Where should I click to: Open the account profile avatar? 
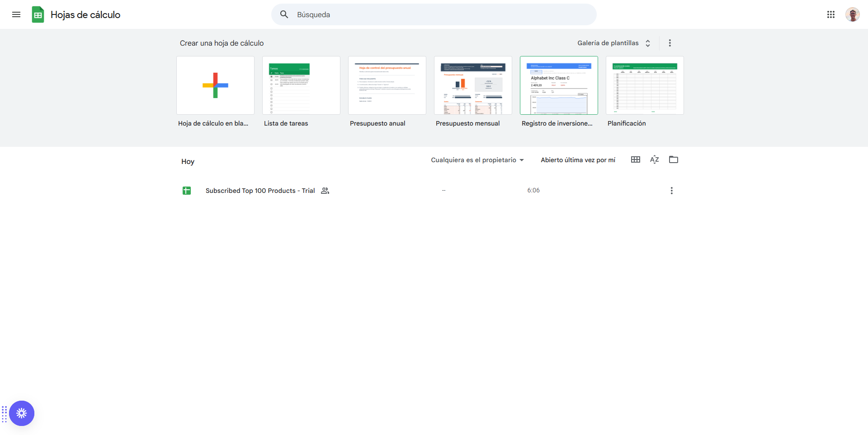852,14
